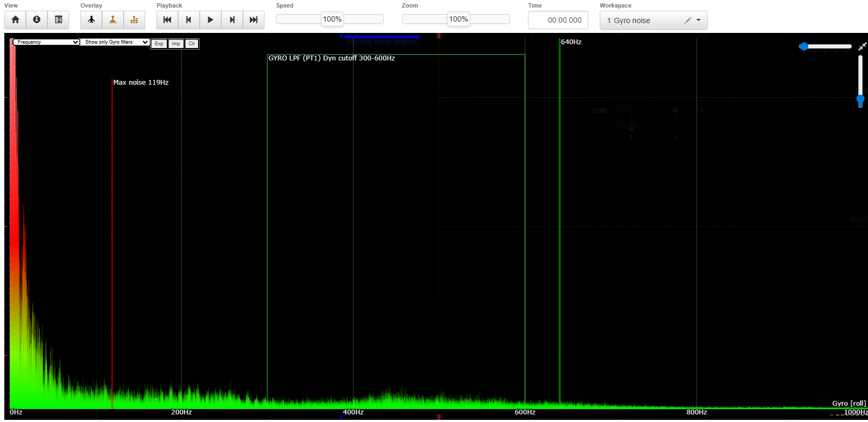Click the home view button
The width and height of the screenshot is (868, 422).
(15, 20)
